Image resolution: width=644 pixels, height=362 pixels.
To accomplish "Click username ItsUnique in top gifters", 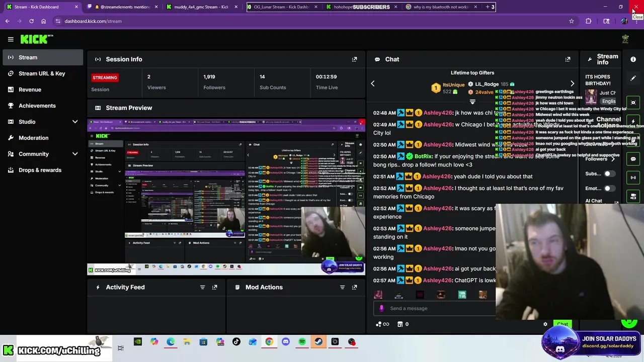I will 453,85.
